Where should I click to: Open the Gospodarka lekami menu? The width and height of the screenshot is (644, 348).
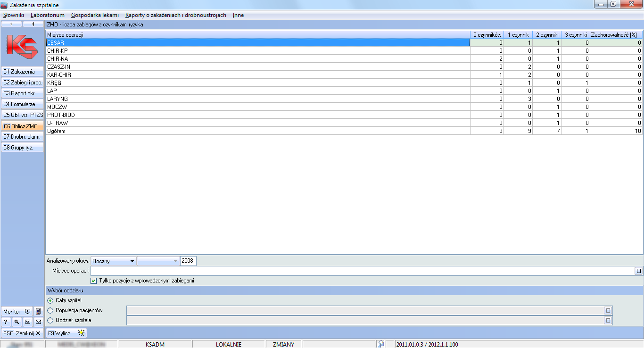pyautogui.click(x=95, y=15)
